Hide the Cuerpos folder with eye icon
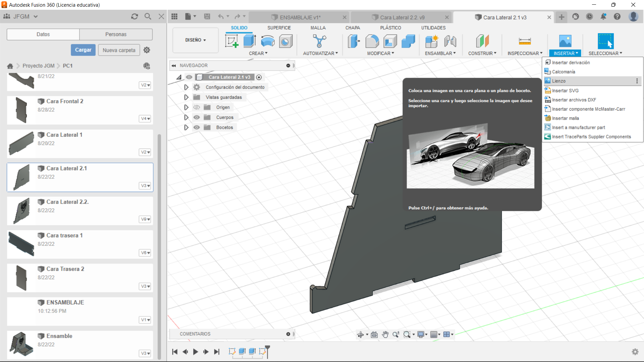The image size is (644, 362). (197, 117)
